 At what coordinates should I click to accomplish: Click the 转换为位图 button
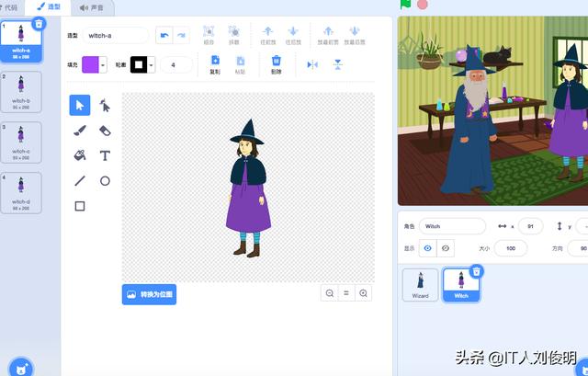[x=149, y=294]
